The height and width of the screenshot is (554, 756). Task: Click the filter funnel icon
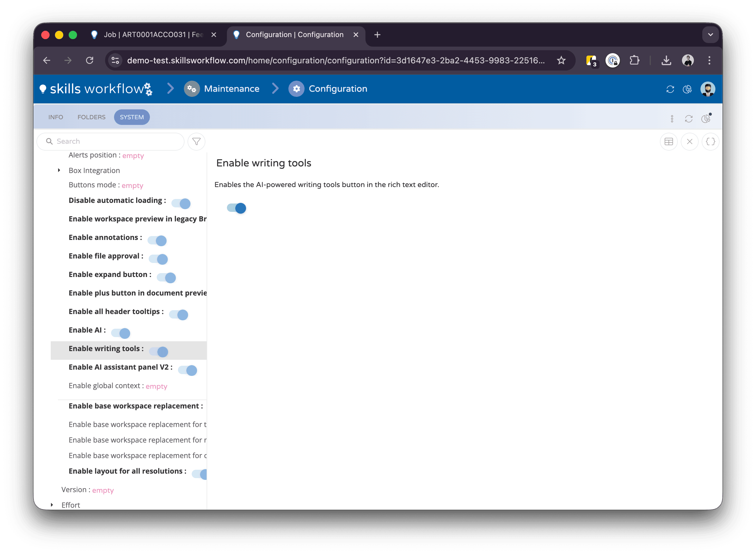pos(196,142)
